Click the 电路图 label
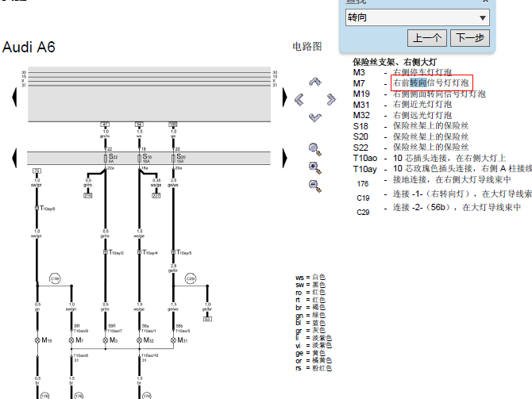The width and height of the screenshot is (532, 399). (307, 47)
